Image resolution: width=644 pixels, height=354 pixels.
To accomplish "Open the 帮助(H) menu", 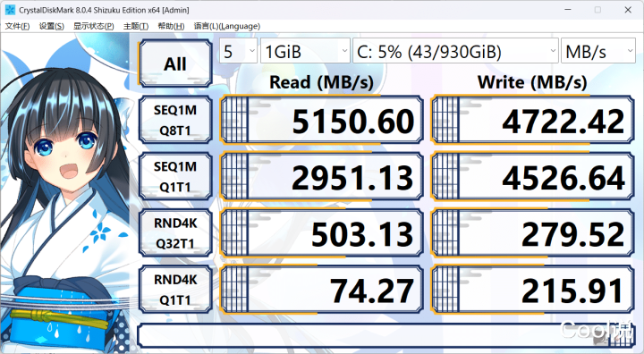I will point(171,26).
